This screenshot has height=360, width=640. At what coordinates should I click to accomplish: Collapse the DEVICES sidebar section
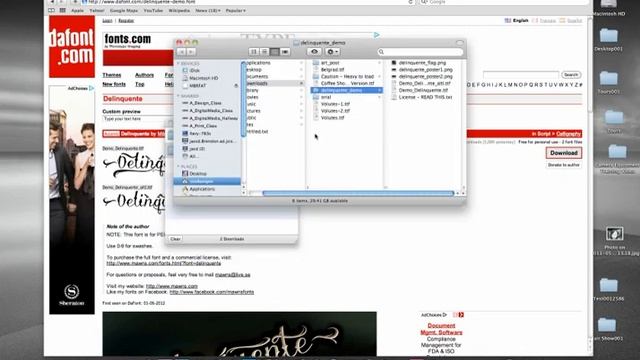(x=178, y=64)
